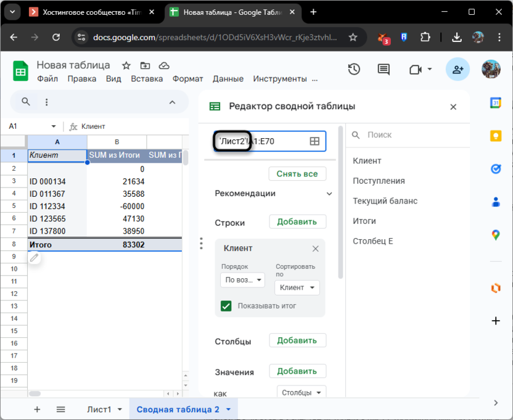Toggle the Показывать итог checkbox
Image resolution: width=513 pixels, height=420 pixels.
pyautogui.click(x=226, y=305)
